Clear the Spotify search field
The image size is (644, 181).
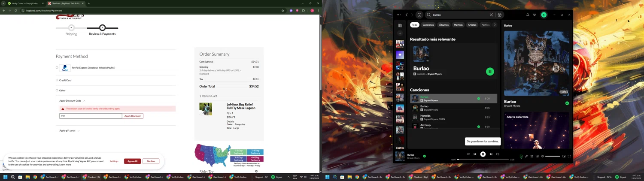click(x=491, y=15)
